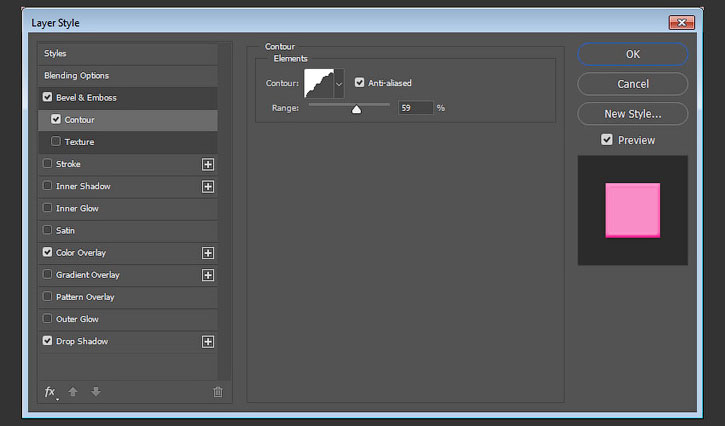Disable the Anti-aliased checkbox
Screen dimensions: 725x426
pos(360,83)
